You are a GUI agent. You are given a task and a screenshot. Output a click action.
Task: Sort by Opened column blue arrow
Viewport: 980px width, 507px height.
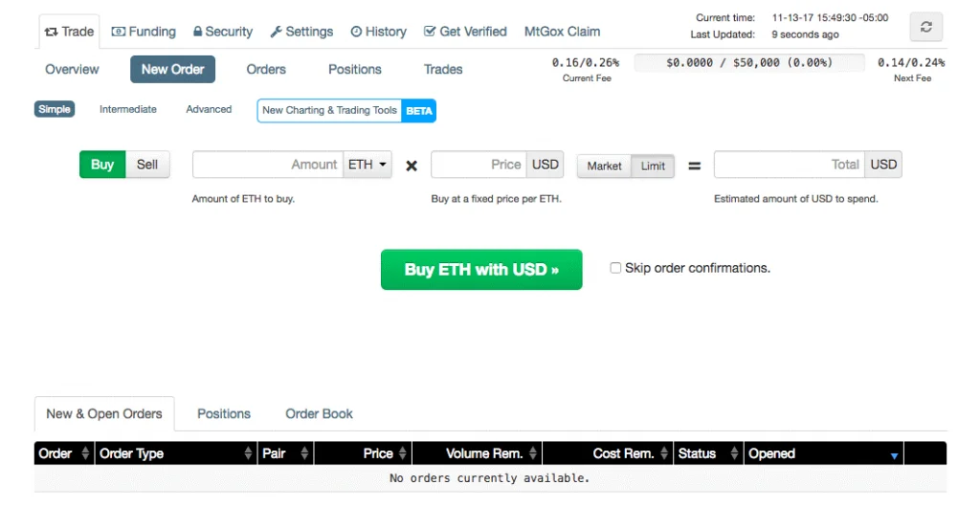click(895, 455)
